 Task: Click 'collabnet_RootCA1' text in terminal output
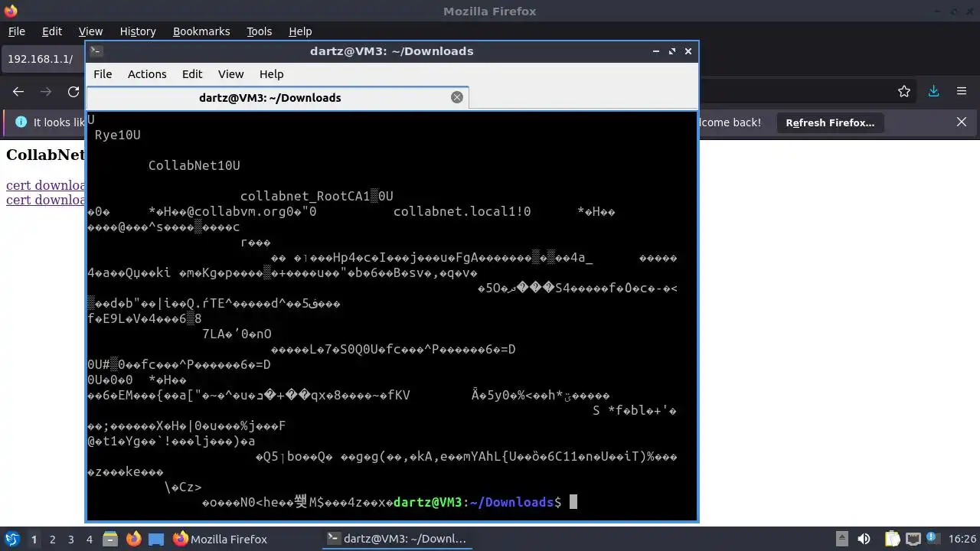click(305, 196)
